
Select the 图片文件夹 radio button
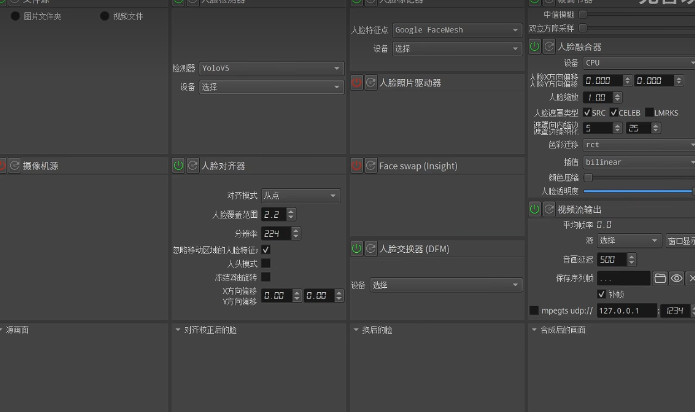click(x=15, y=17)
